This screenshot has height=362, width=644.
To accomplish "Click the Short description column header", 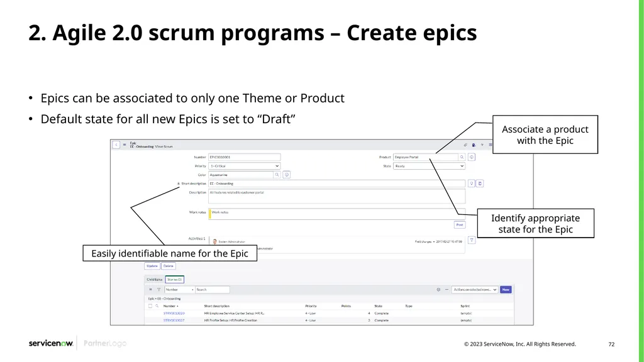I will click(x=217, y=306).
